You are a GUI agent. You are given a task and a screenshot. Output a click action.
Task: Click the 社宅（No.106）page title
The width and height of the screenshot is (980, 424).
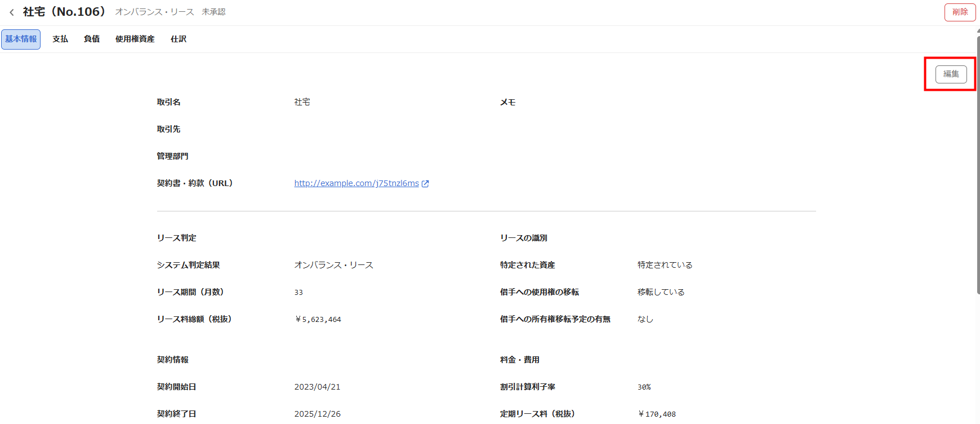click(x=64, y=12)
